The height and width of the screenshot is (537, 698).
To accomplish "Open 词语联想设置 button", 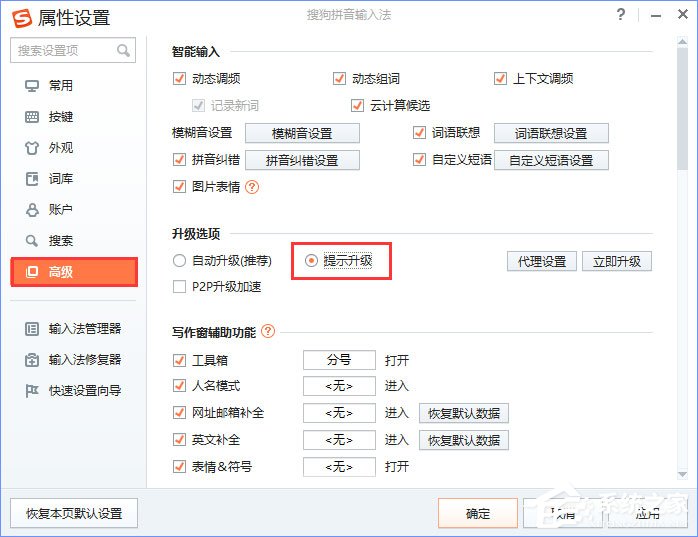I will tap(551, 133).
